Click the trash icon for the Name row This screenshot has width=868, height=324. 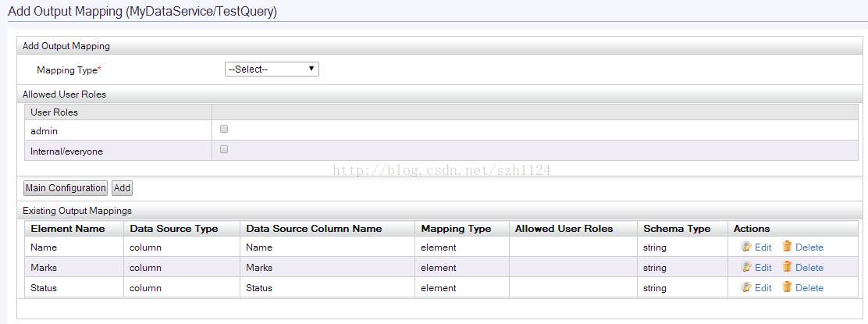click(x=787, y=247)
